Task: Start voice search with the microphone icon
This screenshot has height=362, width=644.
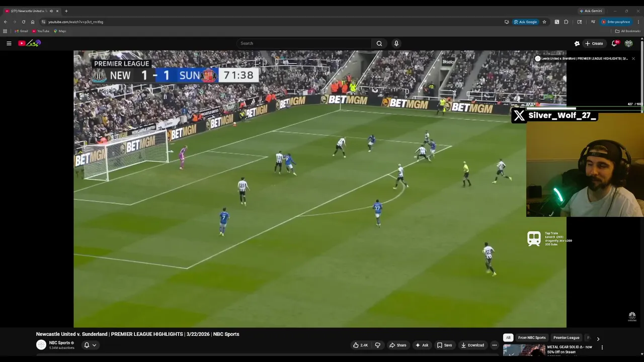Action: [x=396, y=43]
